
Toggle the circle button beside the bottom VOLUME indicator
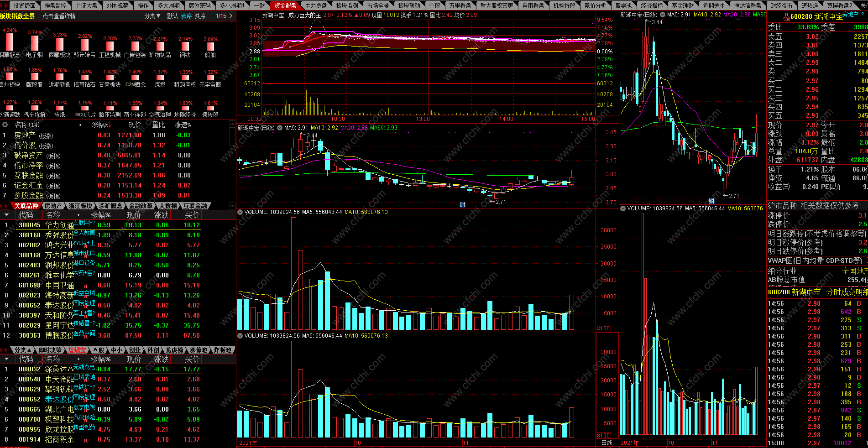pyautogui.click(x=240, y=335)
